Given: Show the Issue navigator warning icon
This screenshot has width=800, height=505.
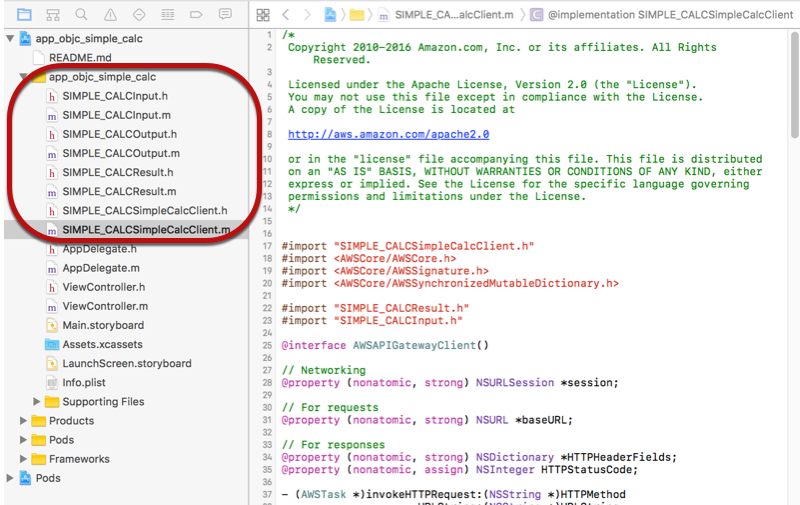Looking at the screenshot, I should click(x=110, y=15).
